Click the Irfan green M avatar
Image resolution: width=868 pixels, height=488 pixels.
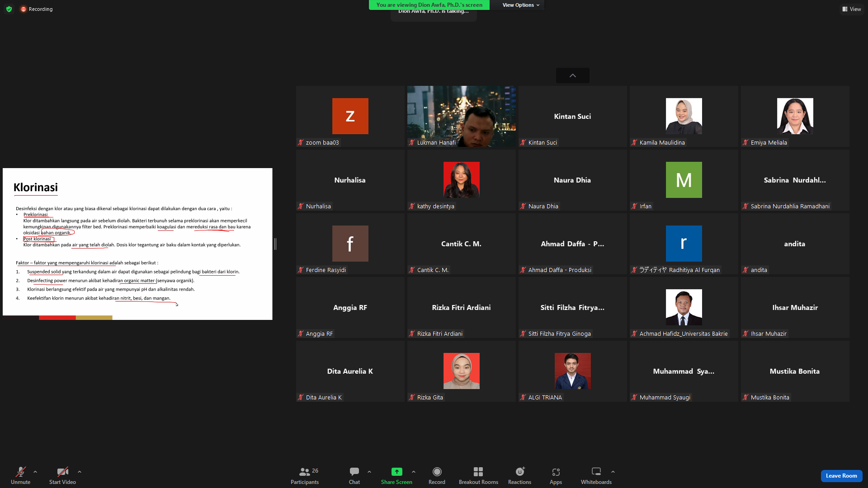point(684,180)
